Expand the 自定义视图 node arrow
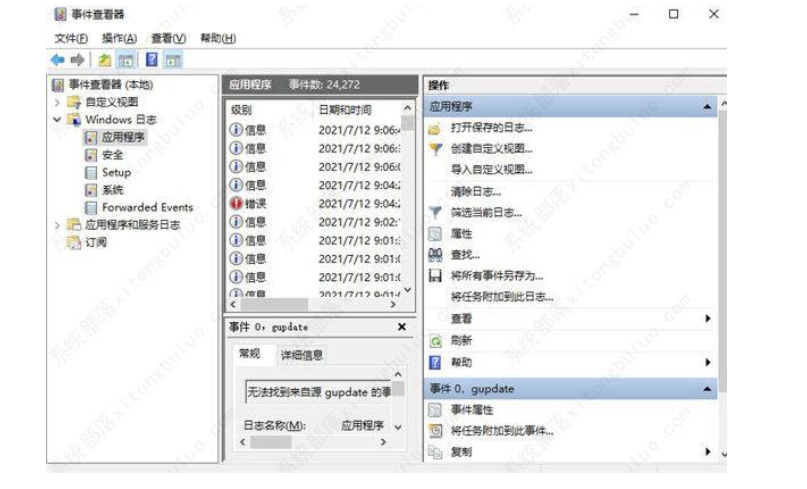807x489 pixels. (x=57, y=102)
